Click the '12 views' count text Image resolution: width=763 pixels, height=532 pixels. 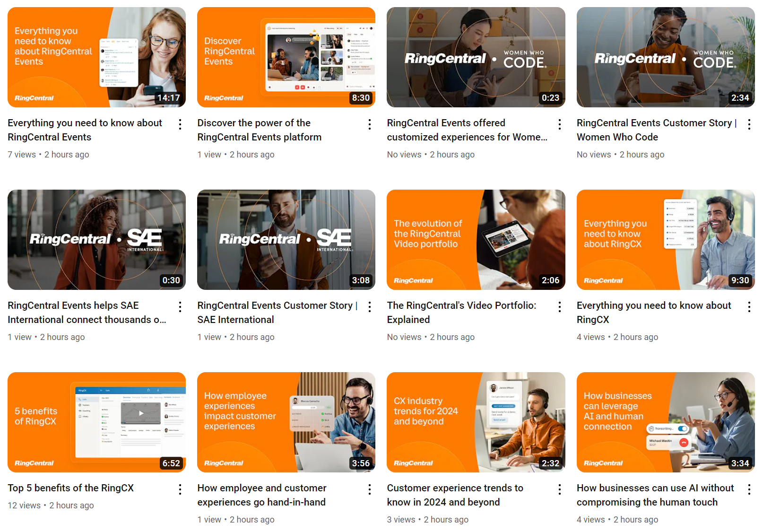(x=24, y=506)
